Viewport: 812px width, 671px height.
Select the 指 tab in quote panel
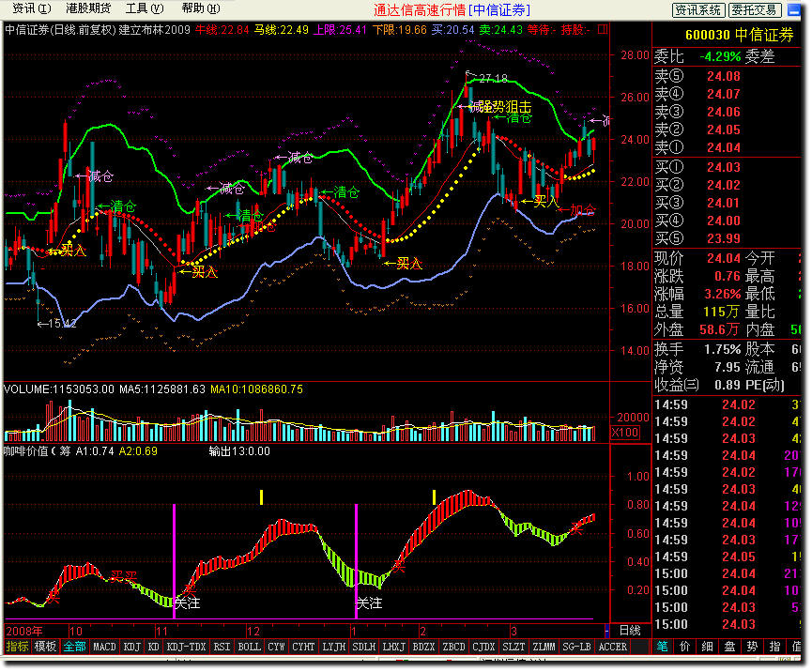(774, 647)
